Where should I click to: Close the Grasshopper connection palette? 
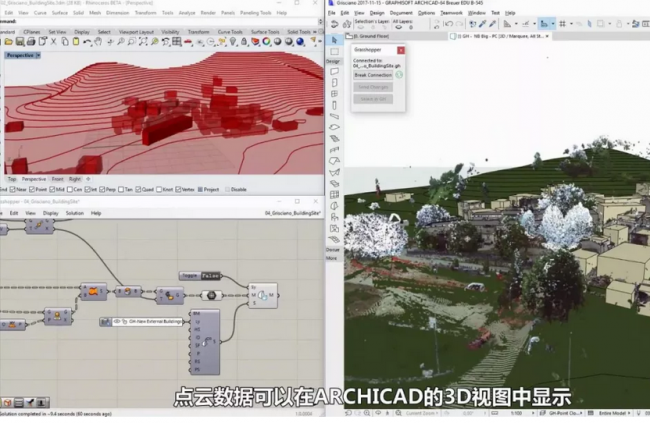coord(401,49)
